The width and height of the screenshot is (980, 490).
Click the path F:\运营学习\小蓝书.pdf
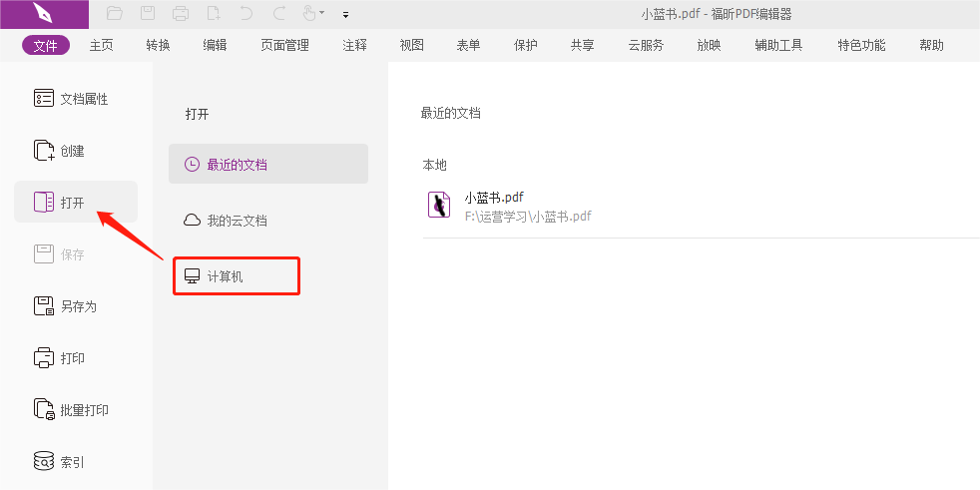pos(528,217)
